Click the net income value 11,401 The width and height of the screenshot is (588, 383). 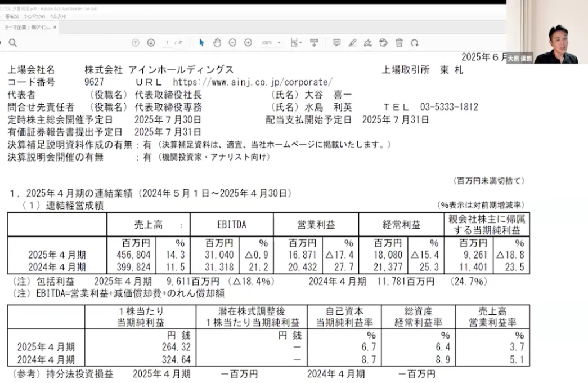(473, 267)
